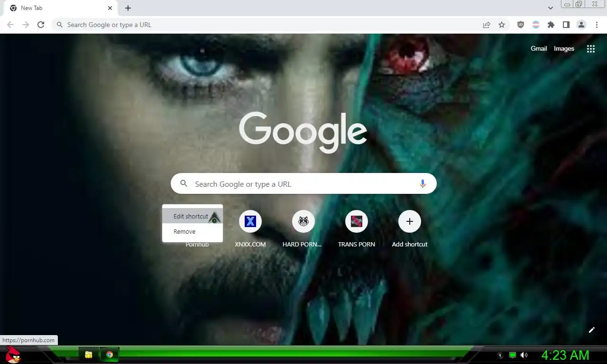The image size is (607, 364).
Task: Open the Angry Birds start button
Action: (13, 355)
